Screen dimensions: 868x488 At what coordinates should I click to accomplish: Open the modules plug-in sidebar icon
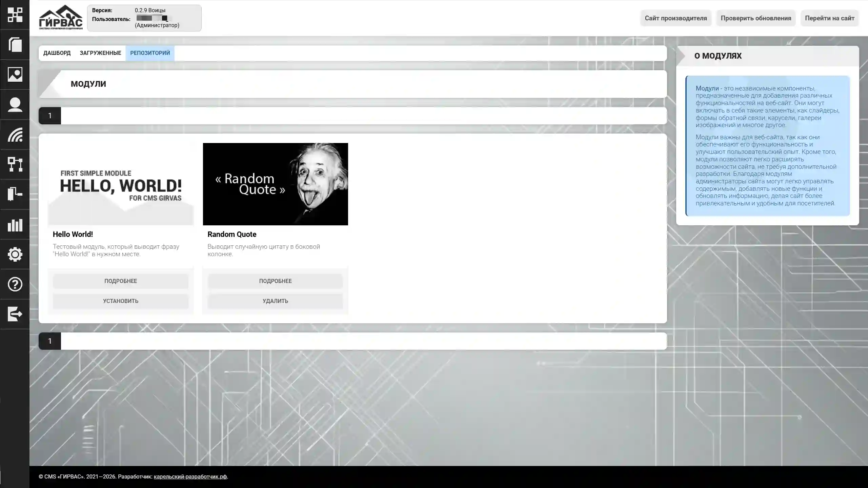pos(15,194)
